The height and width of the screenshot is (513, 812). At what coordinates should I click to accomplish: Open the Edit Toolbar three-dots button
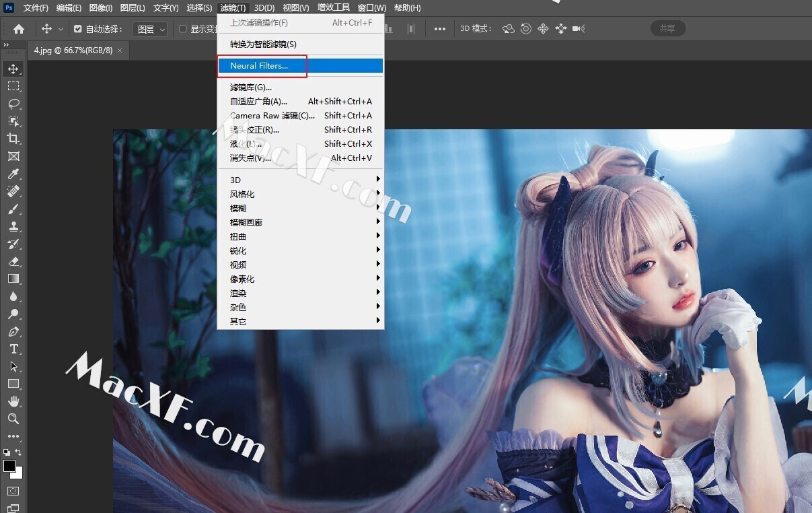click(13, 436)
